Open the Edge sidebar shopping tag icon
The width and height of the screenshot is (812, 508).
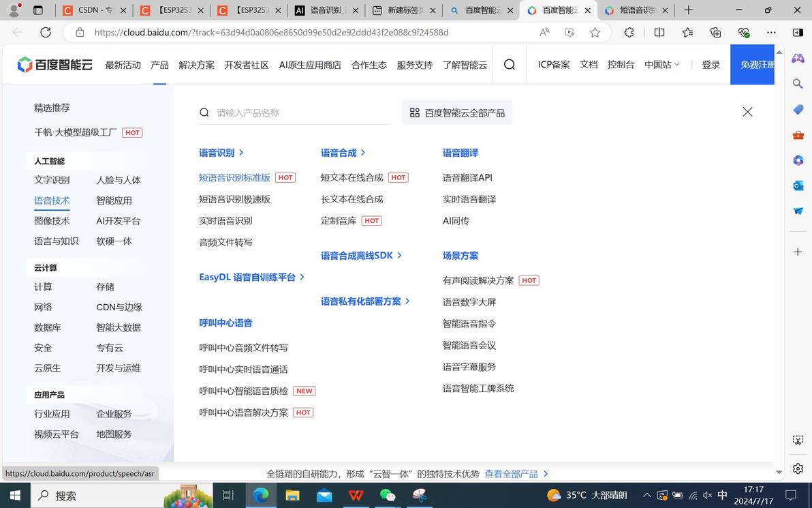[798, 109]
